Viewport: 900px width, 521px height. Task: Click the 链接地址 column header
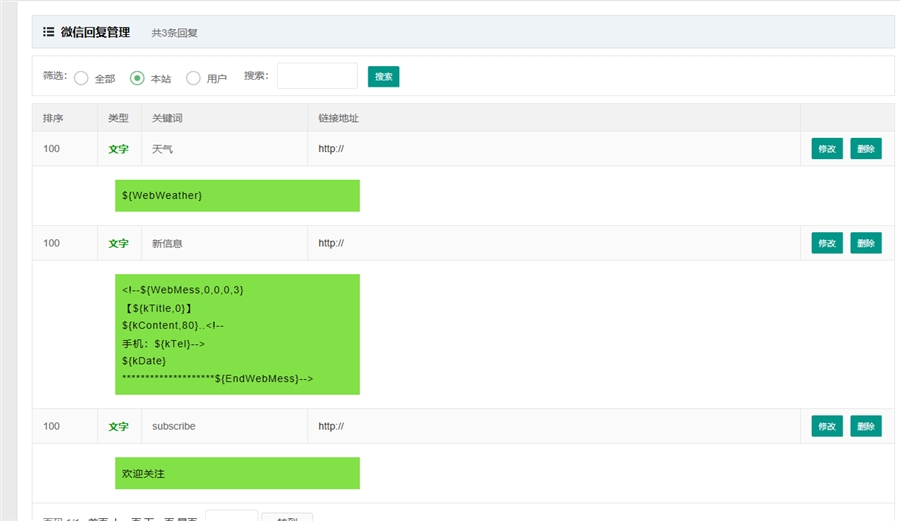338,118
